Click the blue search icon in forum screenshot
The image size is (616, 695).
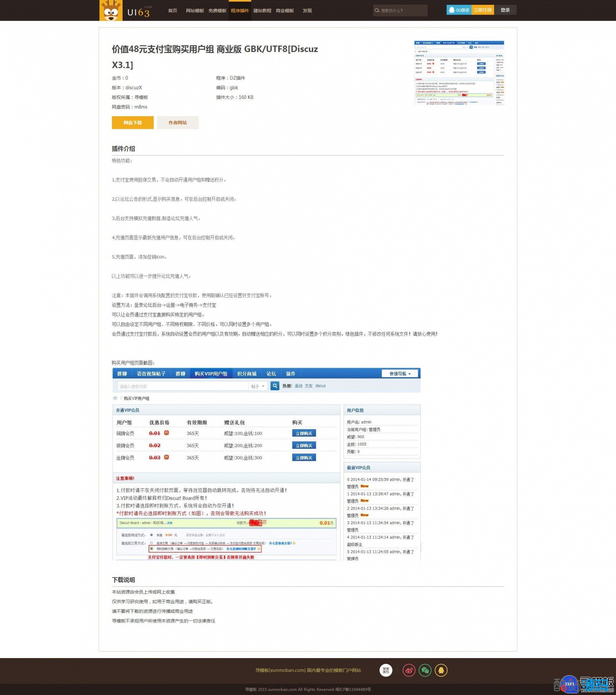click(x=275, y=385)
